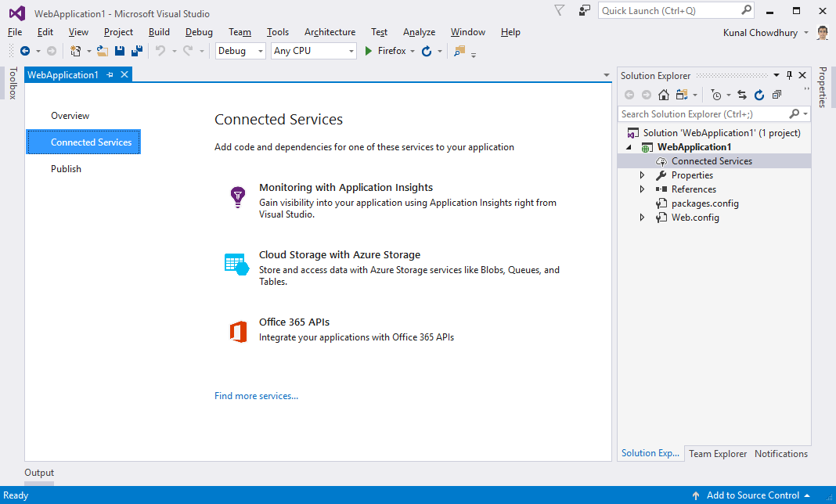Click the Save floppy disk icon
This screenshot has width=836, height=504.
click(120, 51)
